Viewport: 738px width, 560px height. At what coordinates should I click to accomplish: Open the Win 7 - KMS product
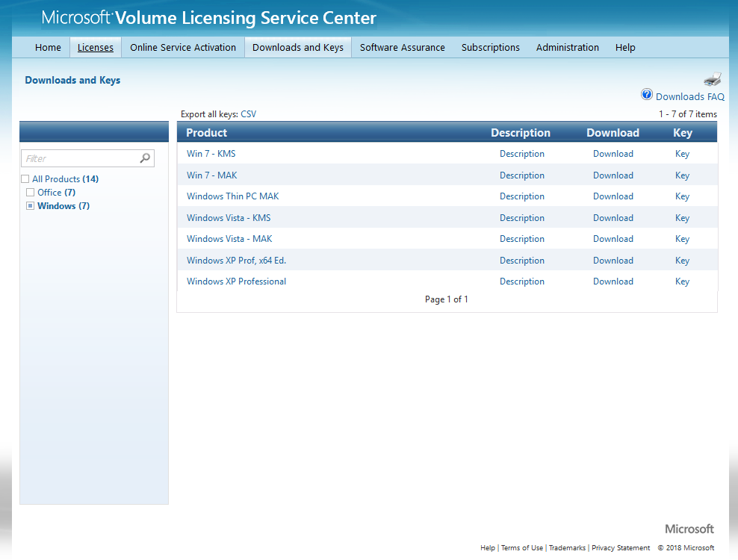[211, 153]
